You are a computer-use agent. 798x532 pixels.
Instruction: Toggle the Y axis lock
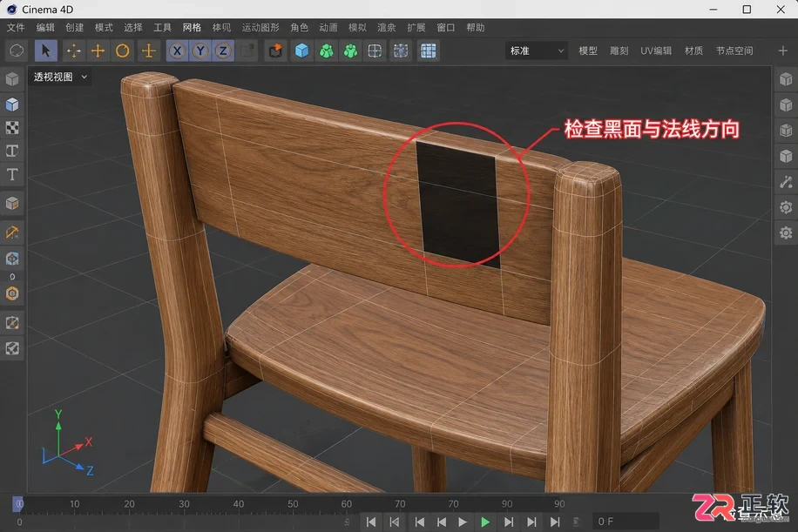click(x=200, y=51)
